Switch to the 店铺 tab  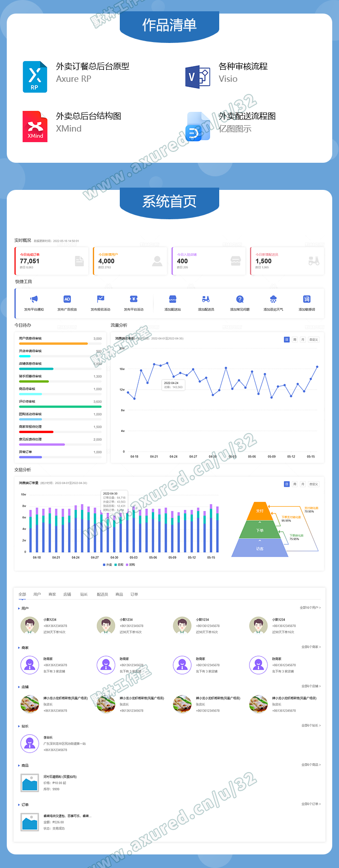67,594
